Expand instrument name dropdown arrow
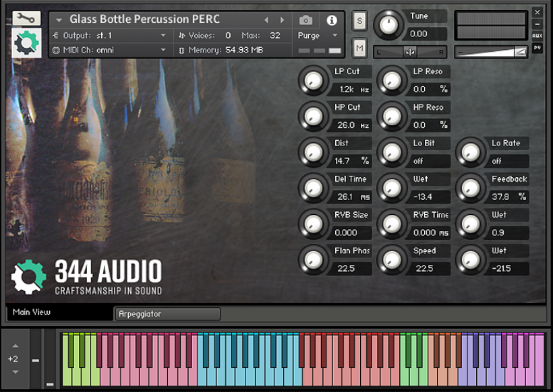 tap(59, 20)
